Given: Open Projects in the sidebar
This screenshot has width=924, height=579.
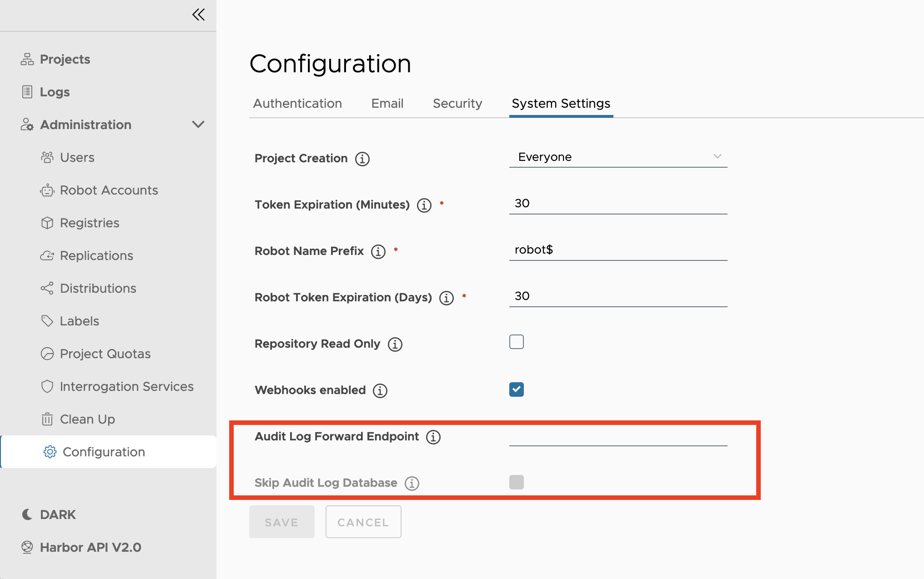Looking at the screenshot, I should pos(65,59).
